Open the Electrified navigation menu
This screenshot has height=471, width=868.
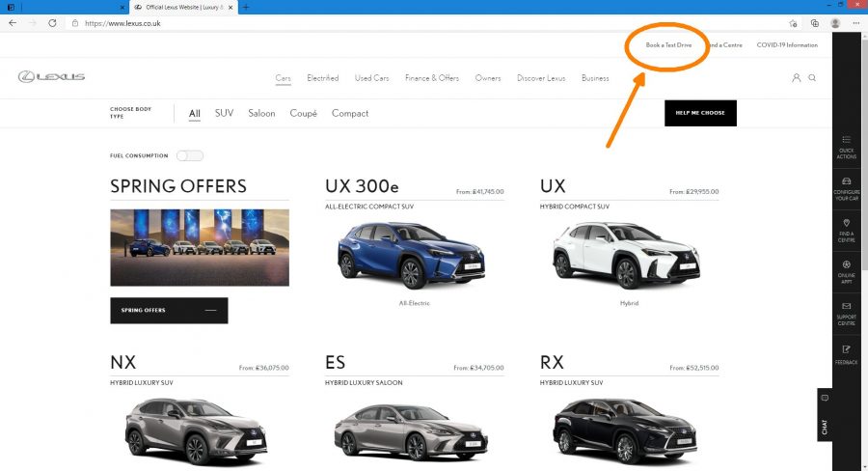coord(323,78)
